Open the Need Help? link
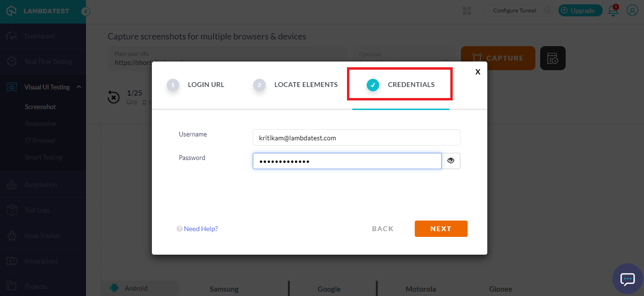 pyautogui.click(x=200, y=229)
